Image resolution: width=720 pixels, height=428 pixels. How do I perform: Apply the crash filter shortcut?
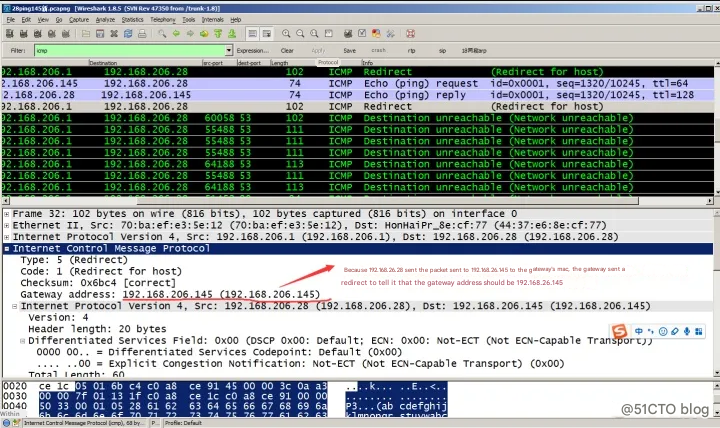[x=378, y=50]
